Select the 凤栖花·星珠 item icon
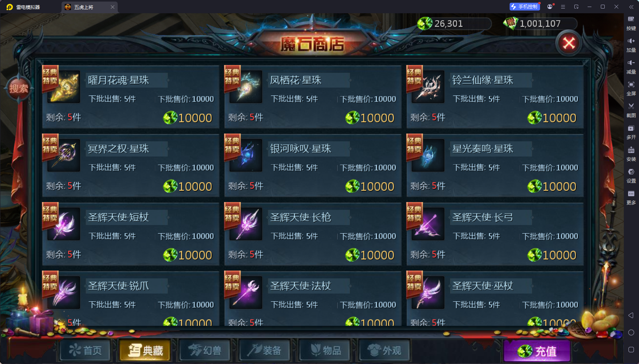This screenshot has height=364, width=639. 246,87
